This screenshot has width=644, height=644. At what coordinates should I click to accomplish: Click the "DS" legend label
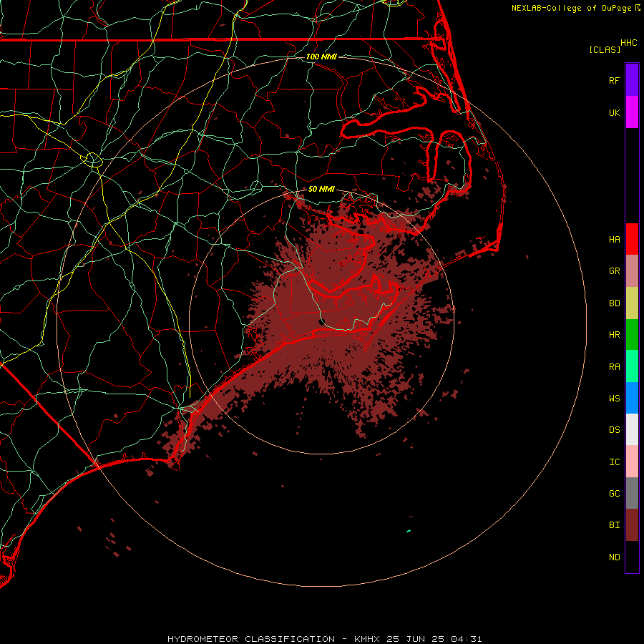pyautogui.click(x=615, y=430)
